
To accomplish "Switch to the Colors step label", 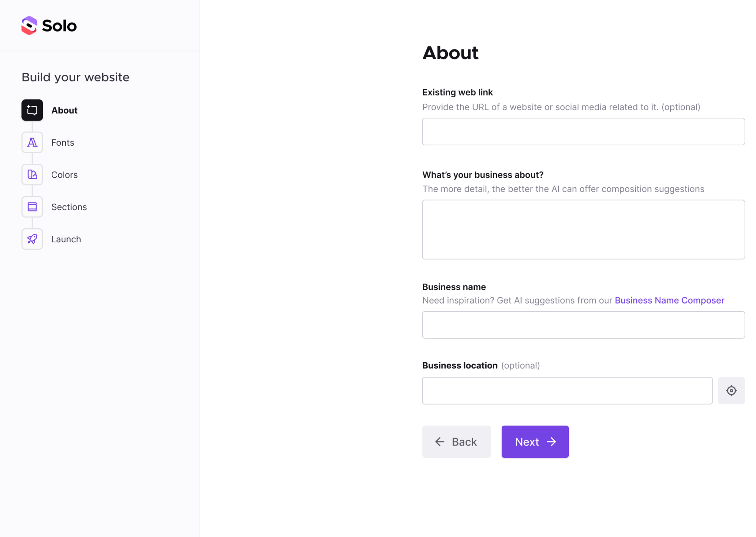I will (64, 174).
